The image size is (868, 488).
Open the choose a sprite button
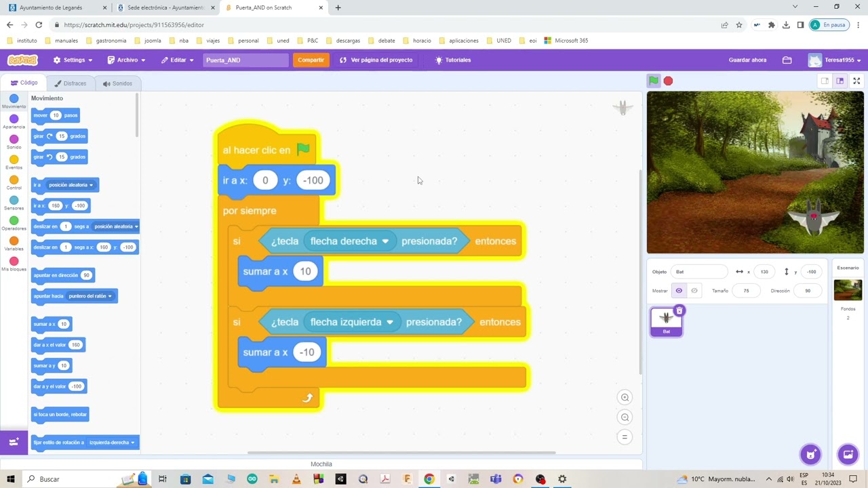(x=810, y=454)
